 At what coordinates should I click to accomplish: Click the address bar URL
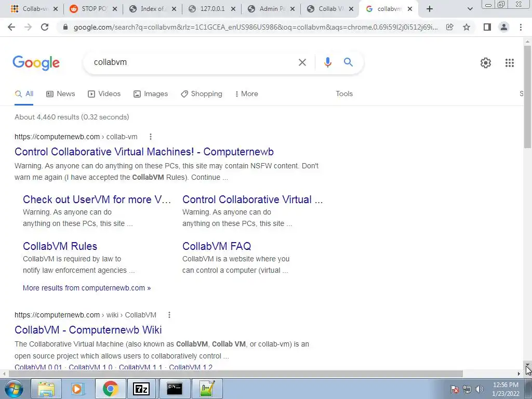[x=256, y=27]
